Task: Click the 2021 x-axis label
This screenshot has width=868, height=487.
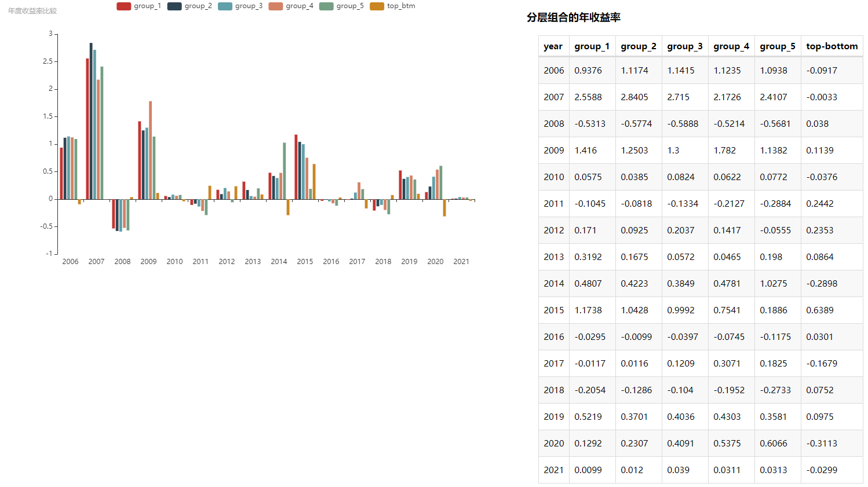Action: coord(461,262)
